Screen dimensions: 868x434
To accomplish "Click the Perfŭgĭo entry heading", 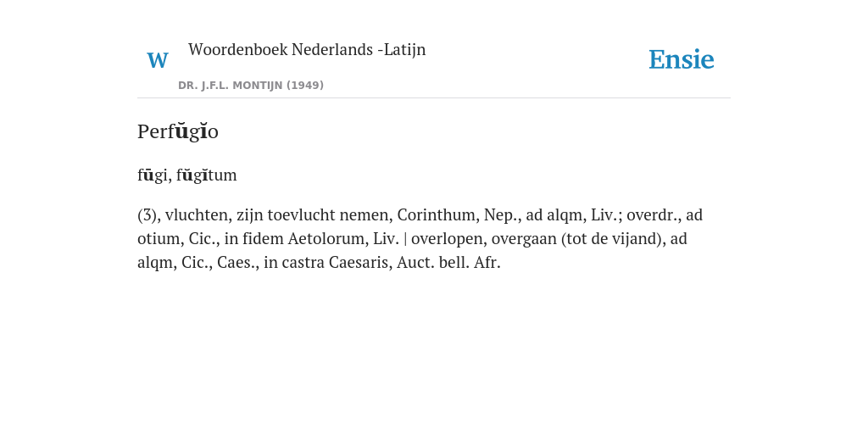I will pos(178,131).
